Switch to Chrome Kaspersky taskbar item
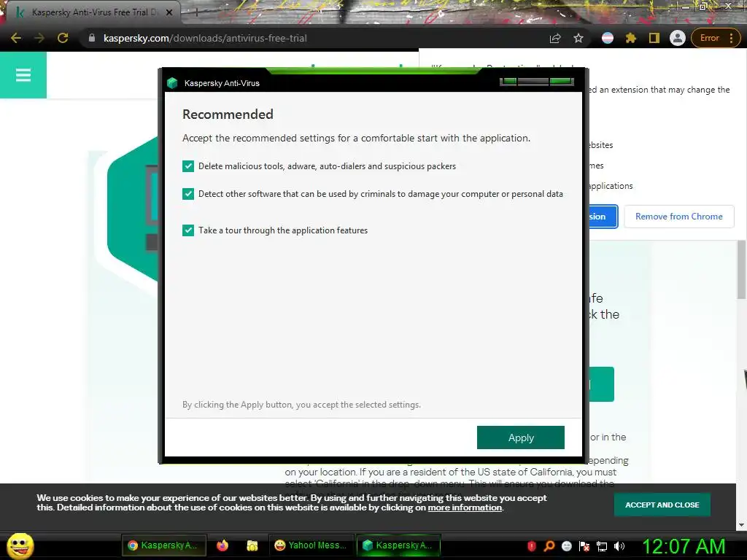747x560 pixels. coord(164,545)
